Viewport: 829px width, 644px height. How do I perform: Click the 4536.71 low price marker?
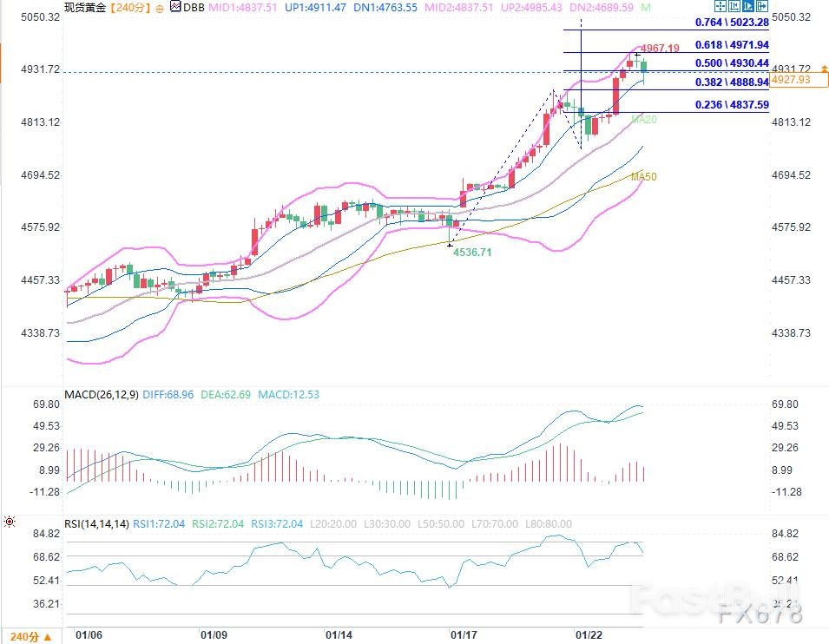[473, 252]
